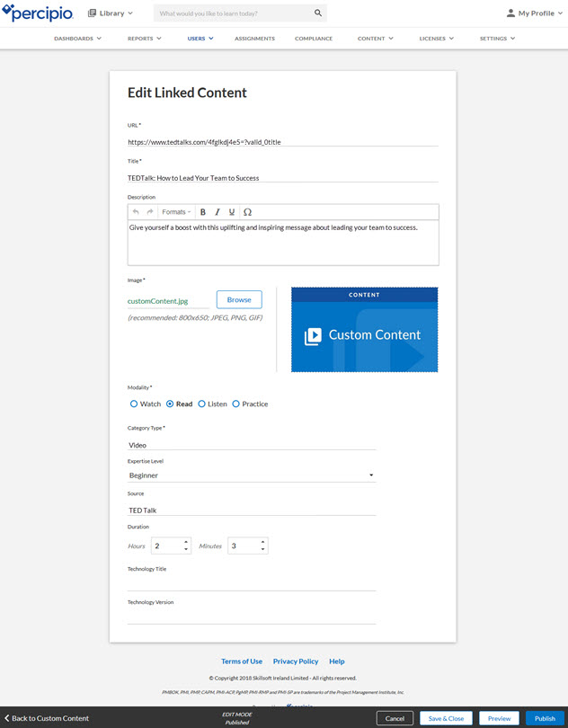Select the Practice modality option
Image resolution: width=568 pixels, height=728 pixels.
236,404
